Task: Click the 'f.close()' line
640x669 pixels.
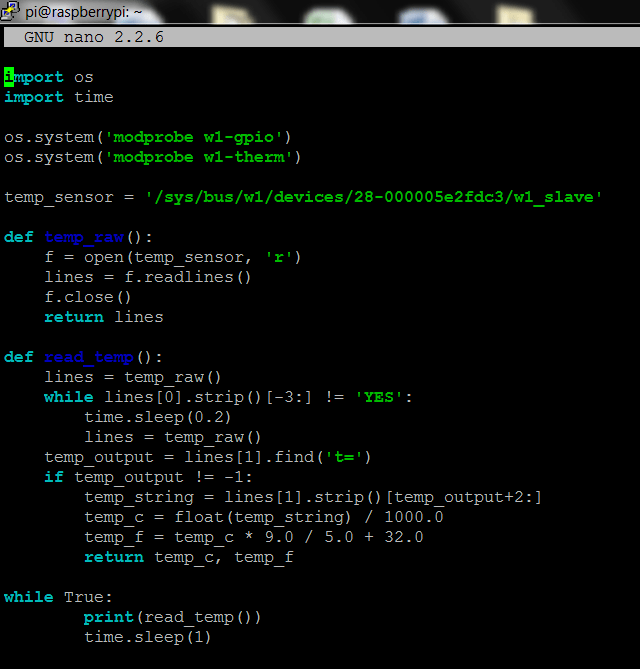Action: pyautogui.click(x=87, y=297)
